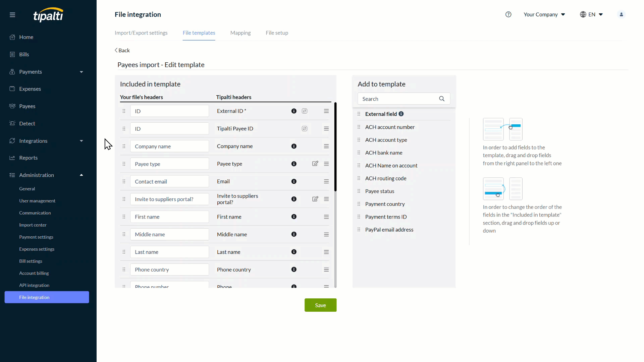Open Import center page

click(x=33, y=225)
